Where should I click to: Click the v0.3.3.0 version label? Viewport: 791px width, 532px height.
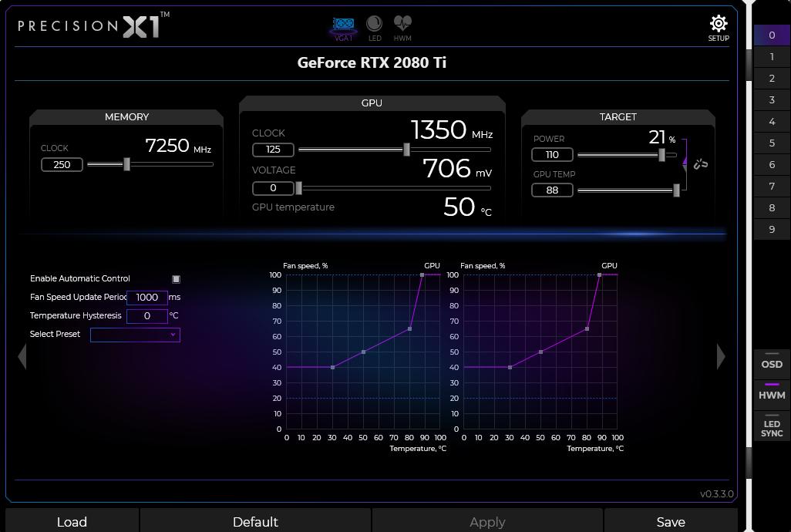coord(717,493)
